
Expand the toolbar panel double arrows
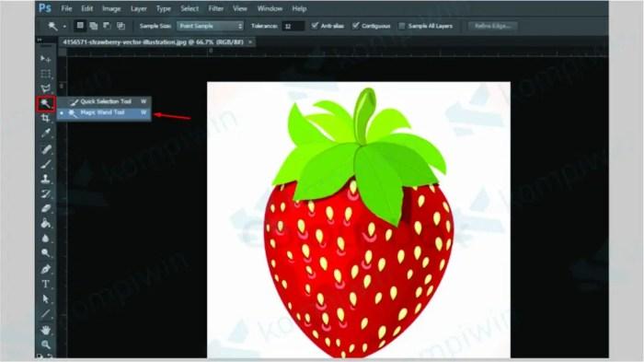point(40,40)
